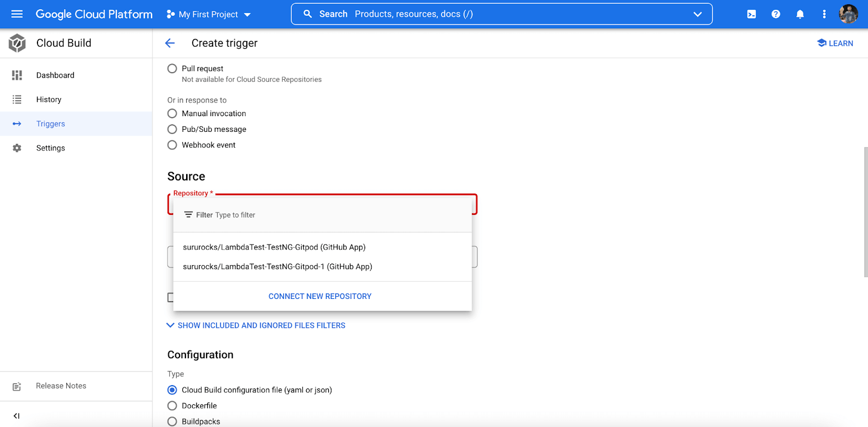Expand SHOW INCLUDED AND IGNORED FILES FILTERS
The height and width of the screenshot is (427, 868).
point(256,326)
